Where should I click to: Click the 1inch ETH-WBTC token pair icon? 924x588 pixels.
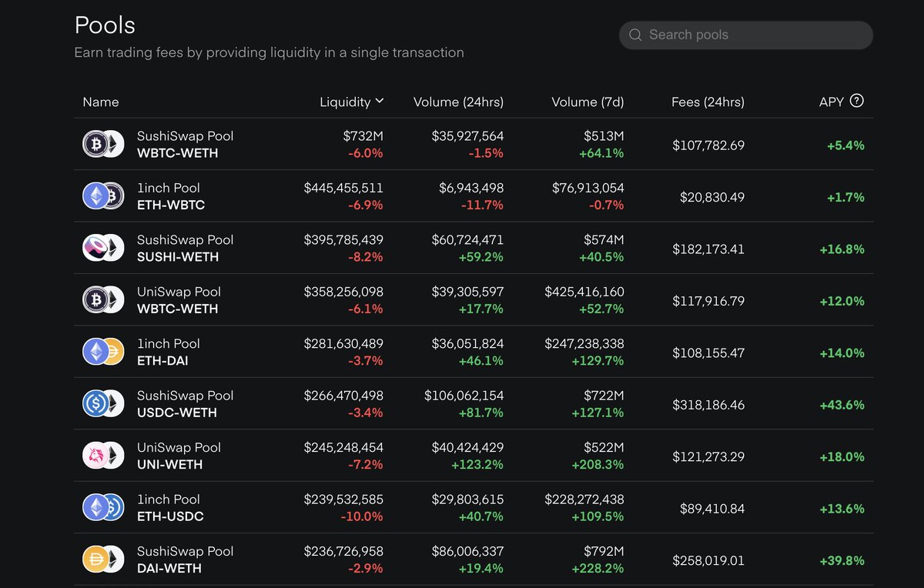coord(103,196)
